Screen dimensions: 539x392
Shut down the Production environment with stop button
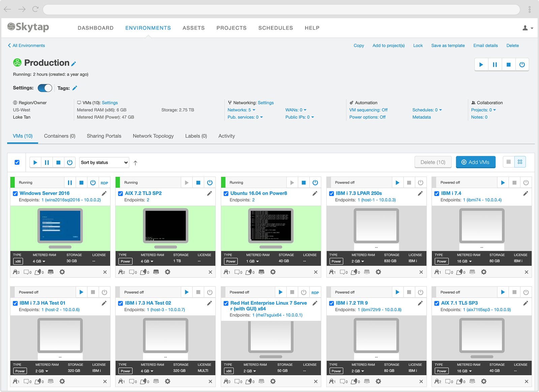click(x=508, y=65)
